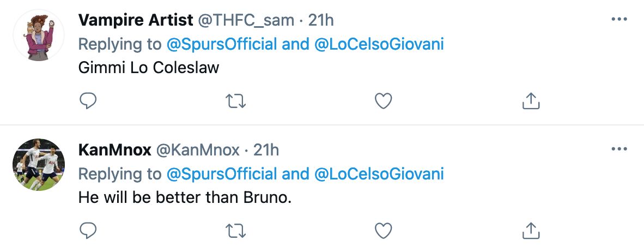The height and width of the screenshot is (252, 644).
Task: Share KanMnox's tweet
Action: 531,231
